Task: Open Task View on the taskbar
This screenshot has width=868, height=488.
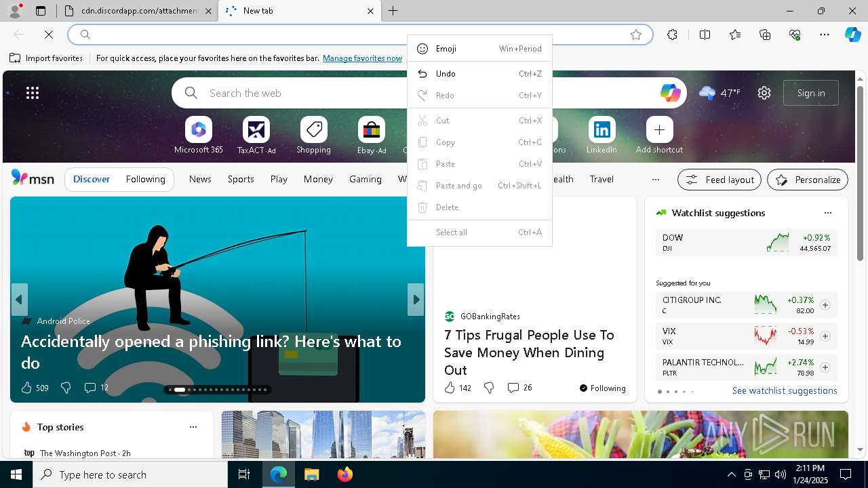Action: [x=244, y=474]
